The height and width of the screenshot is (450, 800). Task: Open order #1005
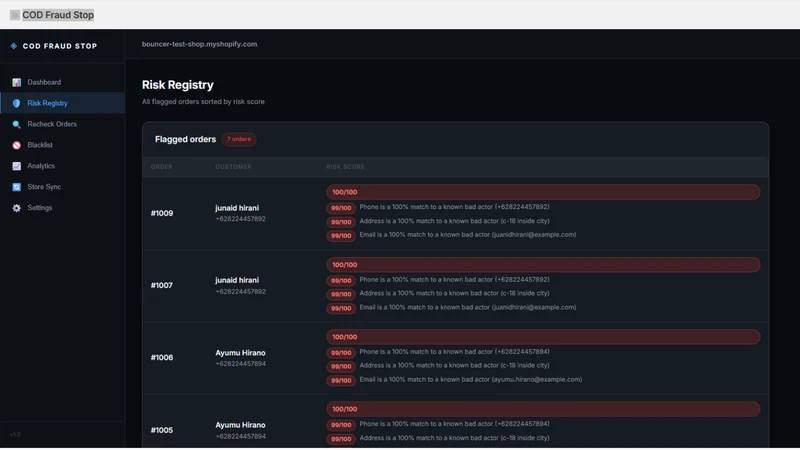[x=162, y=430]
